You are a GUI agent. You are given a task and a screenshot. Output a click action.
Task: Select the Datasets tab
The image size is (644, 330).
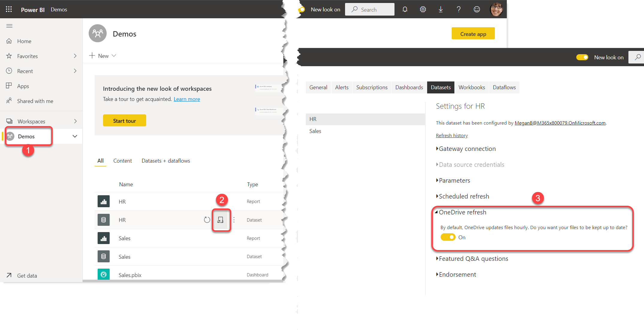tap(441, 87)
